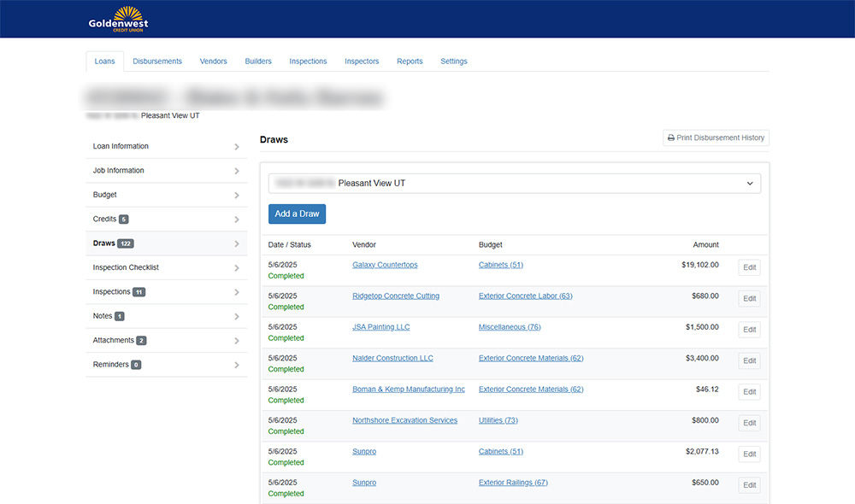Go to the Reports tab
Viewport: 855px width, 504px height.
click(x=410, y=62)
